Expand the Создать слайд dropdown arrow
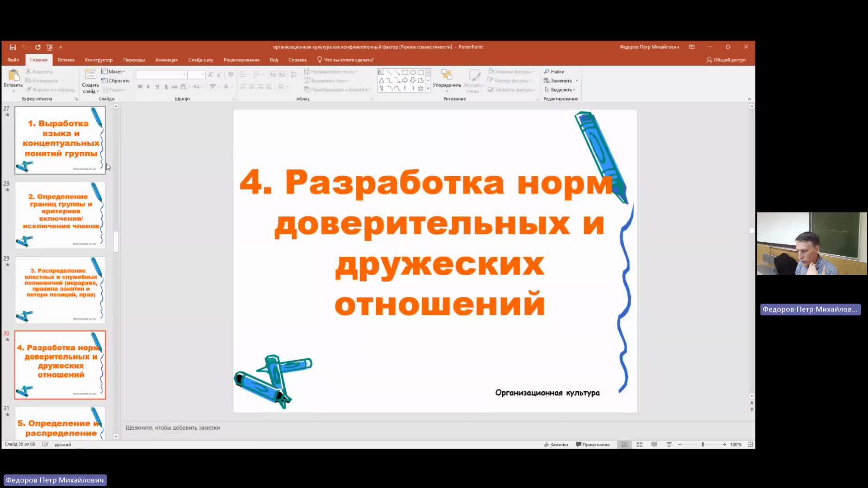The width and height of the screenshot is (868, 488). coord(97,91)
